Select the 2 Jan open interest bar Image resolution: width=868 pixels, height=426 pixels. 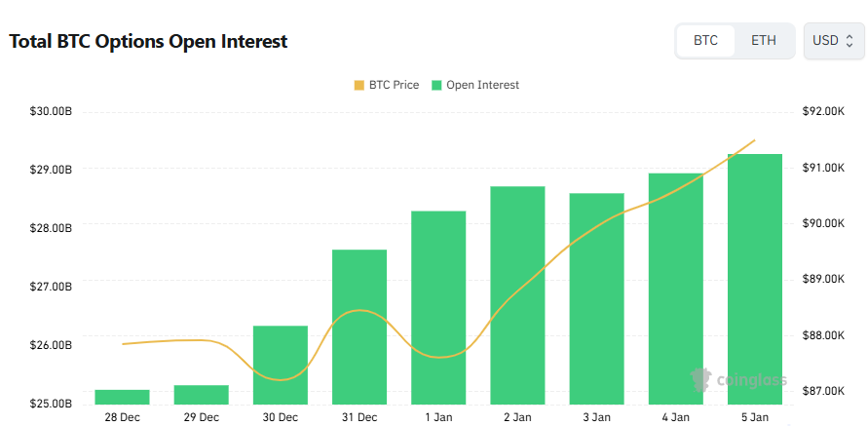coord(517,294)
